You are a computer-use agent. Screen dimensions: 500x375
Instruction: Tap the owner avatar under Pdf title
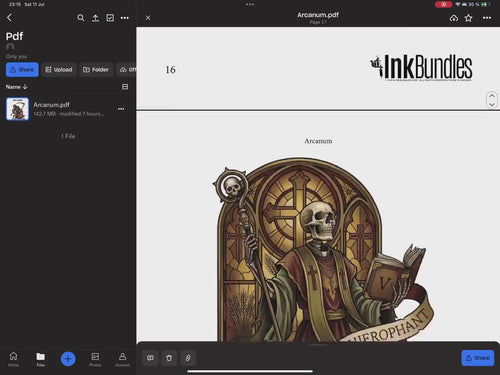tap(10, 47)
